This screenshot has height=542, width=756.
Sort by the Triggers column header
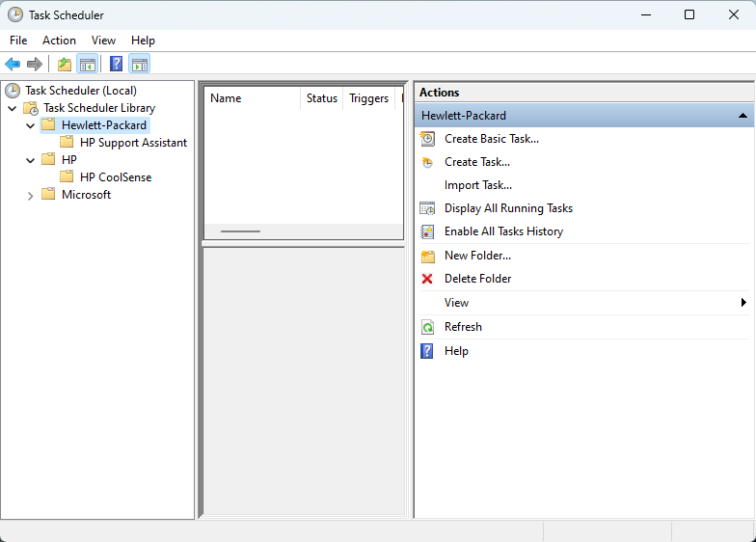(368, 98)
